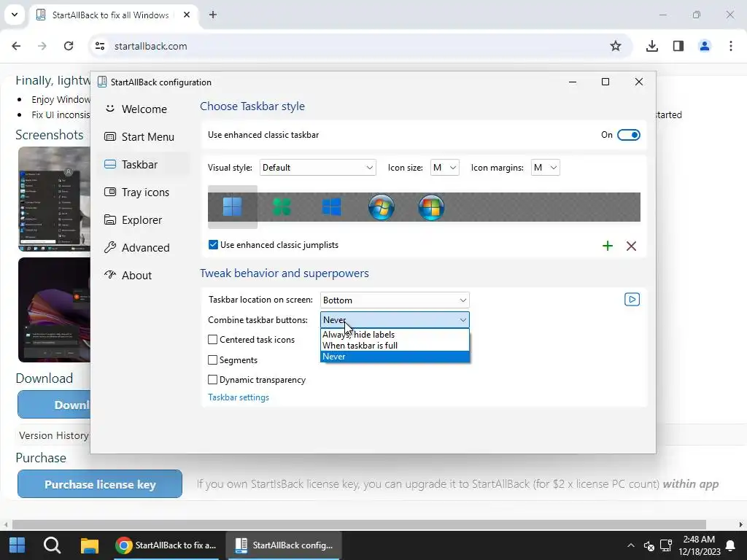Add a custom orb with green plus
Image resolution: width=747 pixels, height=560 pixels.
point(608,246)
